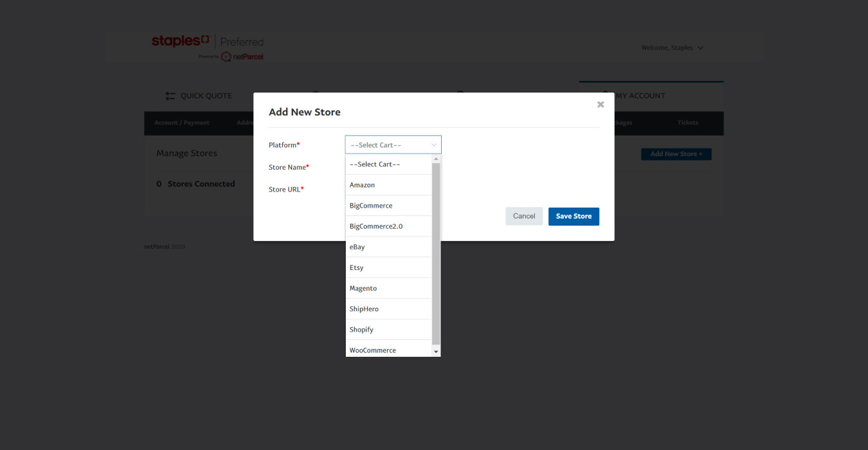Go to Account / Payment submenu
Image resolution: width=868 pixels, height=450 pixels.
pos(182,123)
